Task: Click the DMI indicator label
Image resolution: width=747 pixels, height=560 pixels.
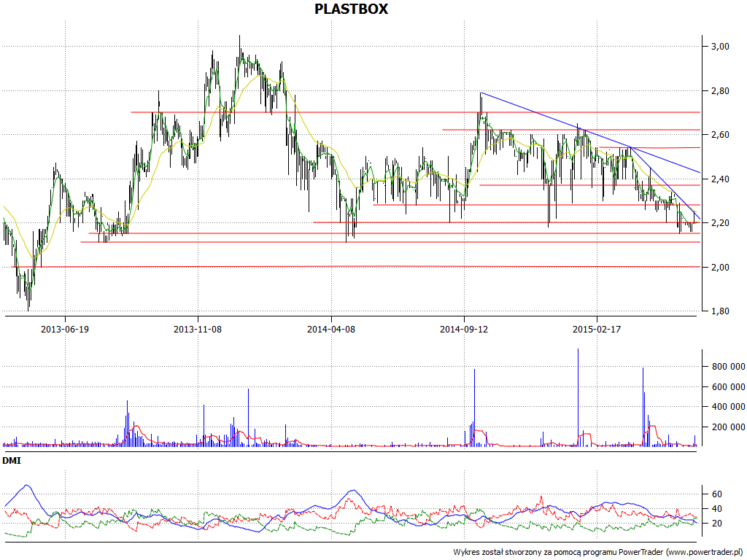Action: tap(12, 461)
